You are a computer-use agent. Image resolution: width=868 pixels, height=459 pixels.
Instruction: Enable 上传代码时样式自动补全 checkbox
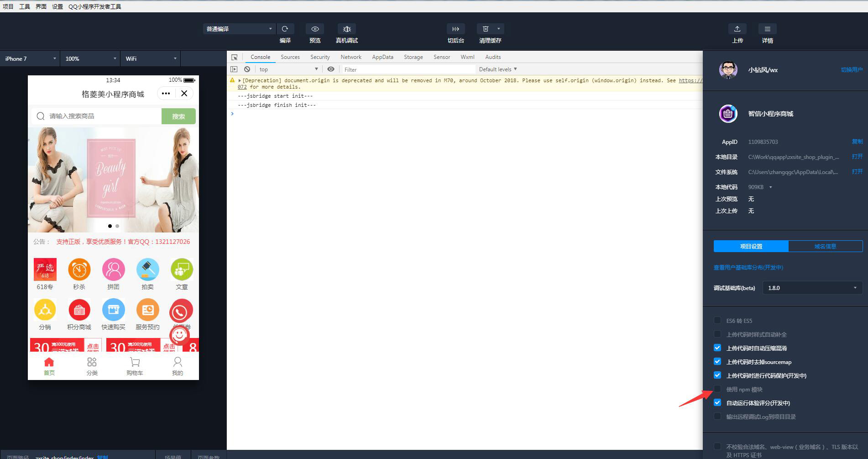click(x=717, y=334)
